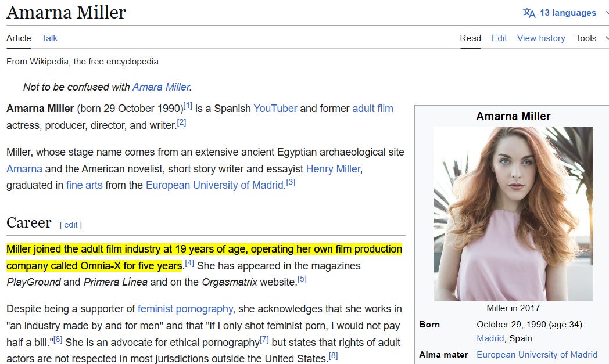Click 'From Wikipedia, the free encyclopedia' text
The width and height of the screenshot is (609, 364).
tap(83, 62)
